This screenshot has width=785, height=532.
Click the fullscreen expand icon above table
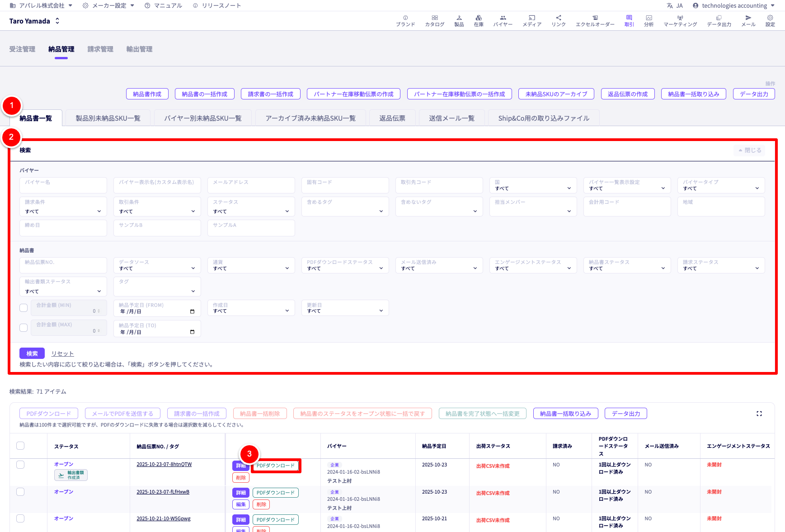click(x=759, y=414)
